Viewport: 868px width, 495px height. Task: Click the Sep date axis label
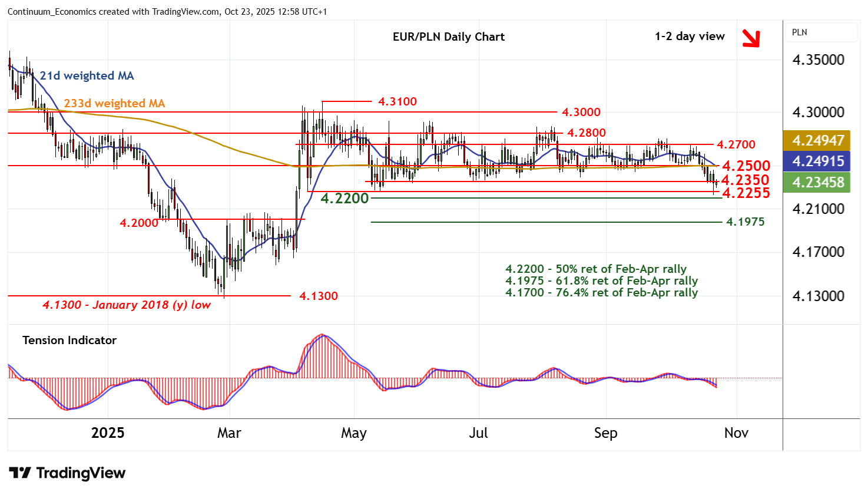[x=605, y=433]
